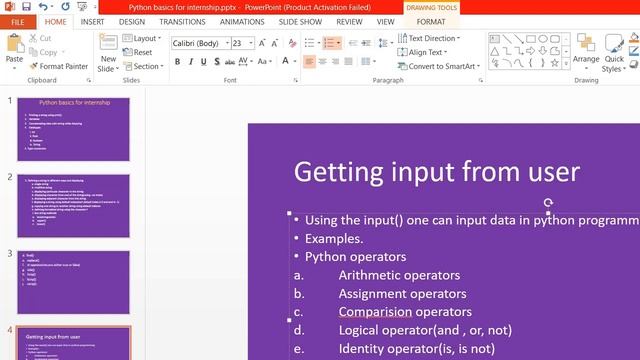Open the Columns dropdown
640x360 pixels.
click(x=368, y=62)
